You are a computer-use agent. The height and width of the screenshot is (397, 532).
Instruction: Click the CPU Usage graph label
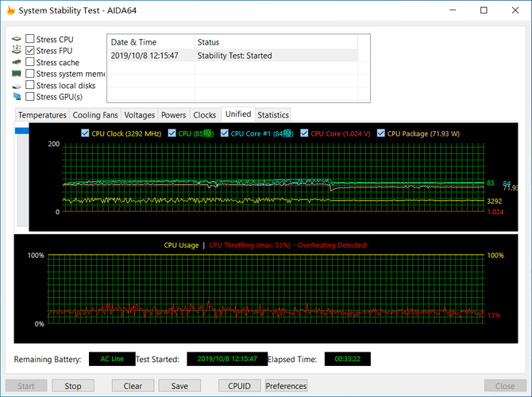tap(181, 245)
